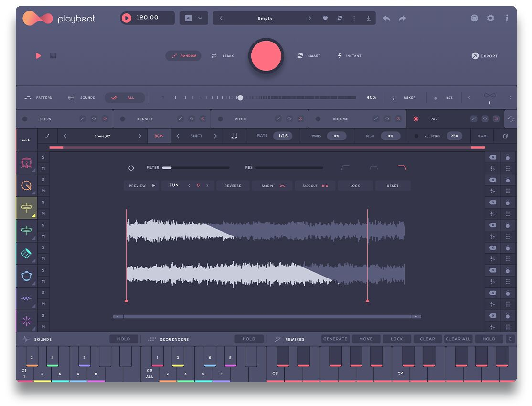Select the yellow hi-hat track icon

pos(27,207)
